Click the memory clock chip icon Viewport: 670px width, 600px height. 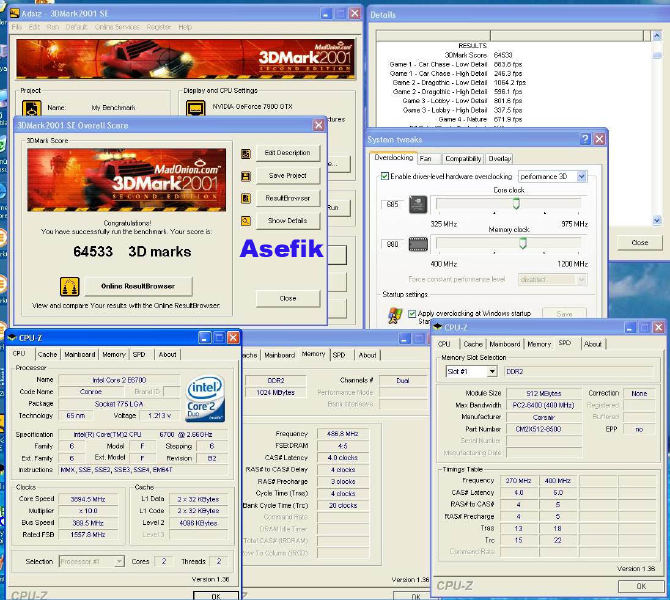click(418, 244)
